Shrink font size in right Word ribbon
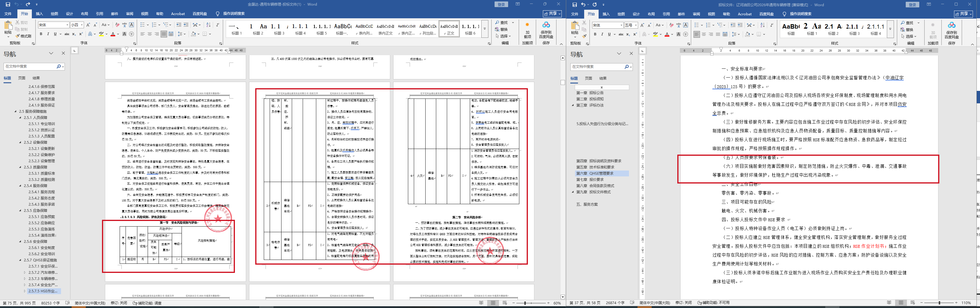Image resolution: width=980 pixels, height=308 pixels. click(649, 25)
